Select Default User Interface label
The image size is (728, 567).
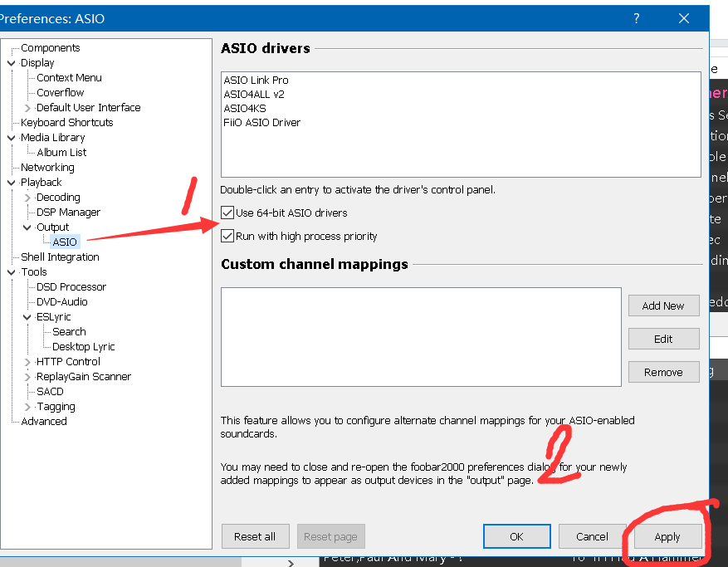click(88, 107)
